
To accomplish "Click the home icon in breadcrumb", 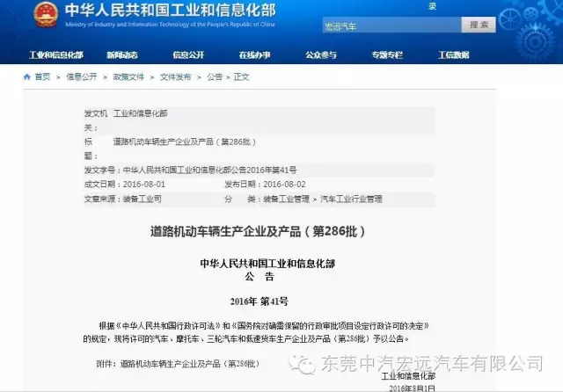I will tap(27, 76).
